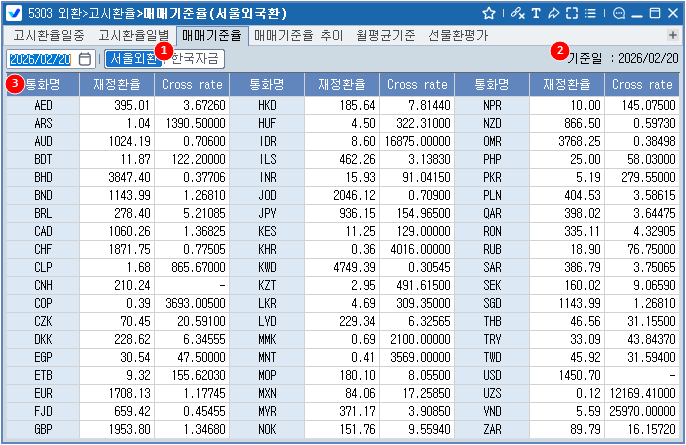Image resolution: width=686 pixels, height=445 pixels.
Task: Click the share arrow icon in title bar
Action: (x=553, y=14)
